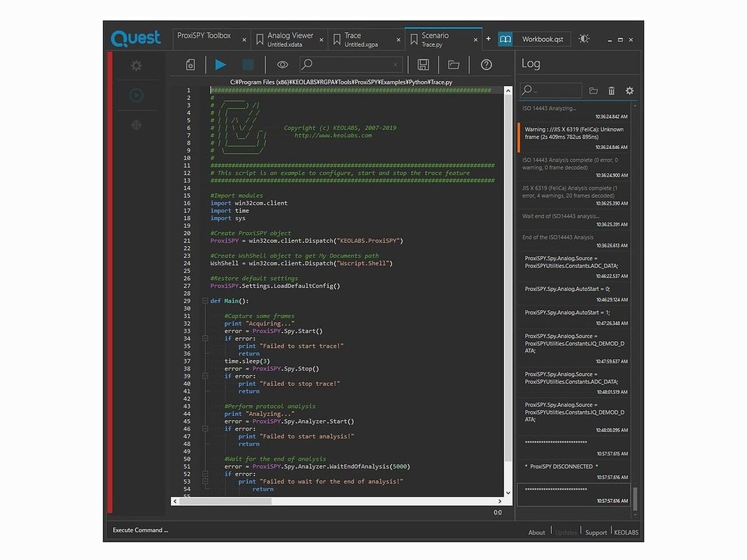
Task: Close the Analog Viewer tab
Action: coord(321,40)
